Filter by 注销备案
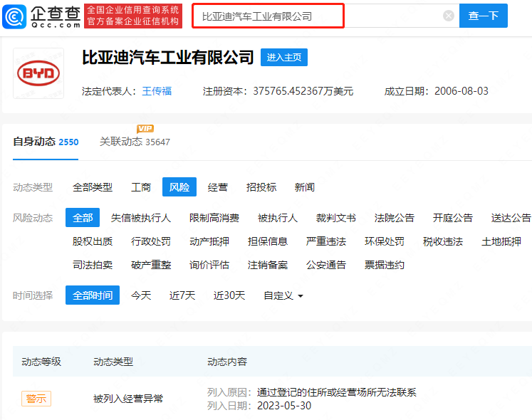The image size is (532, 420). [x=267, y=265]
